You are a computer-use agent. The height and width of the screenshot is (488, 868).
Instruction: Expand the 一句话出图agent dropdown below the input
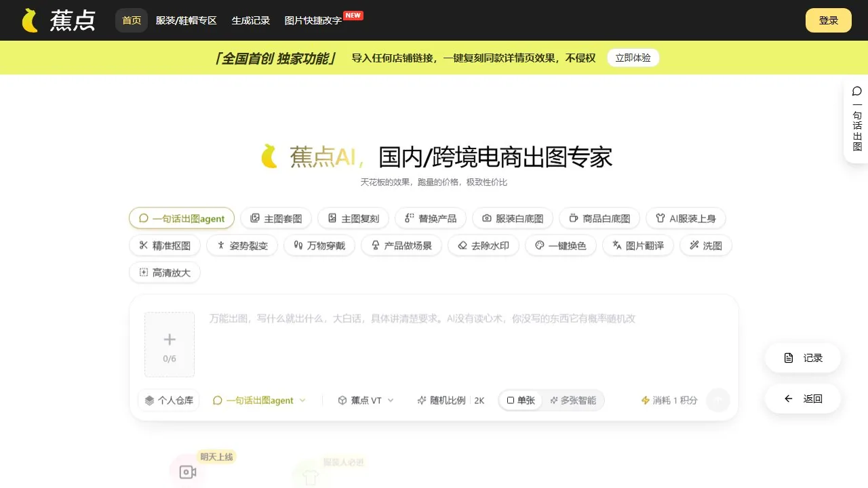tap(259, 401)
